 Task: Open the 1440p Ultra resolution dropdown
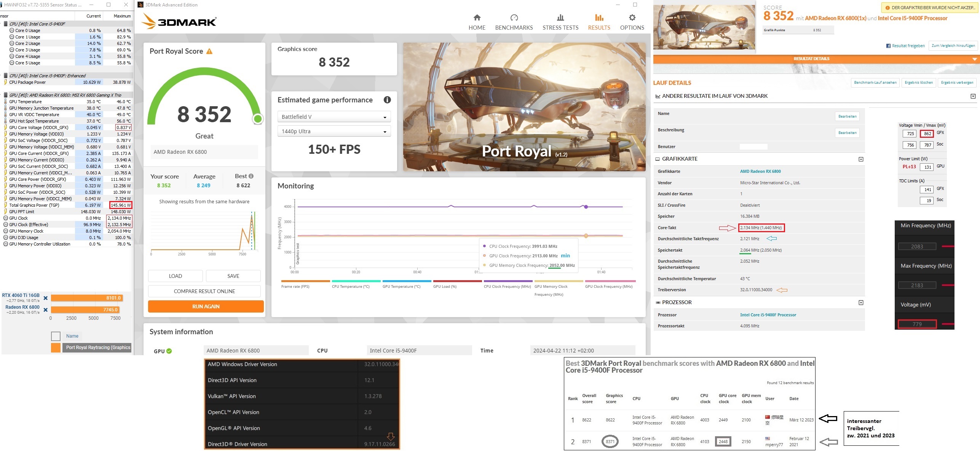[x=334, y=131]
